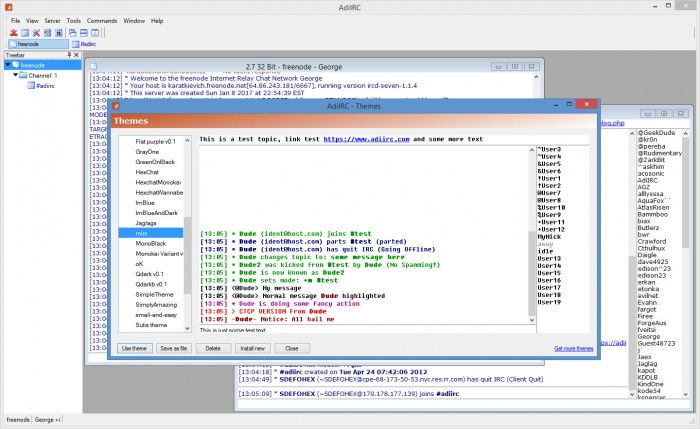Screen dimensions: 700x429
Task: Select the Flat purple v0.1 theme
Action: pos(155,142)
